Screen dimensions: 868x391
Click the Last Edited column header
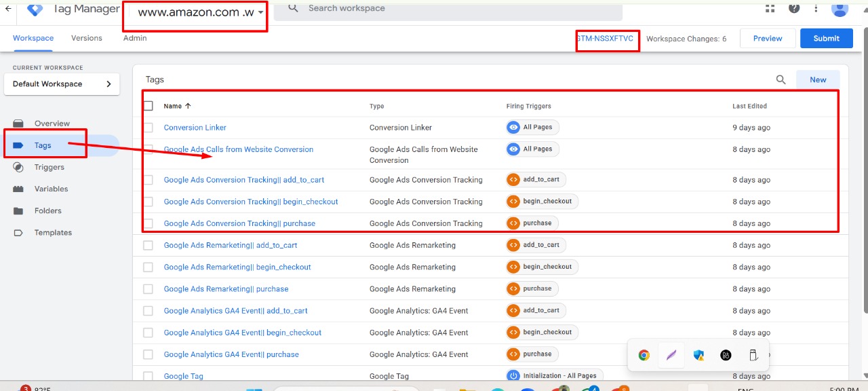(749, 106)
